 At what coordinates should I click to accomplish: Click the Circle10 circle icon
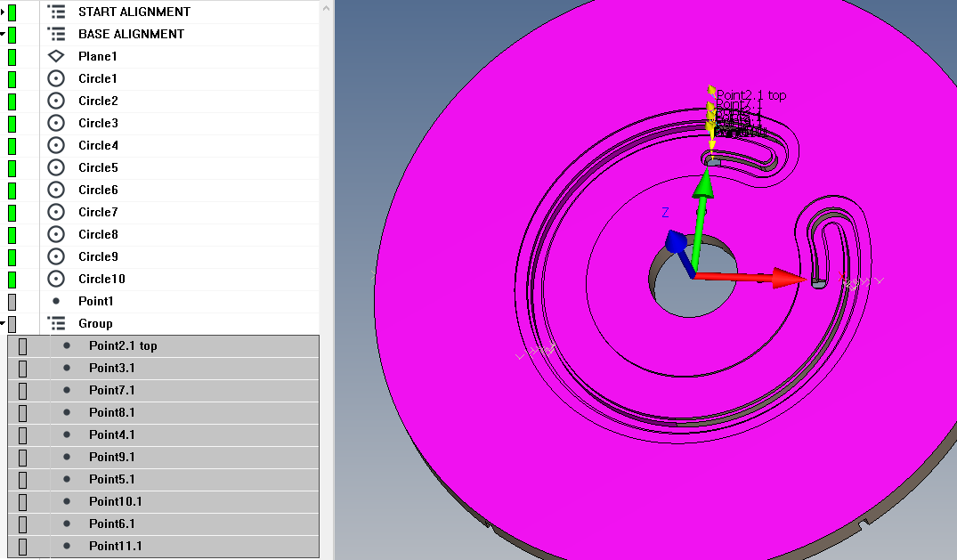pos(56,279)
